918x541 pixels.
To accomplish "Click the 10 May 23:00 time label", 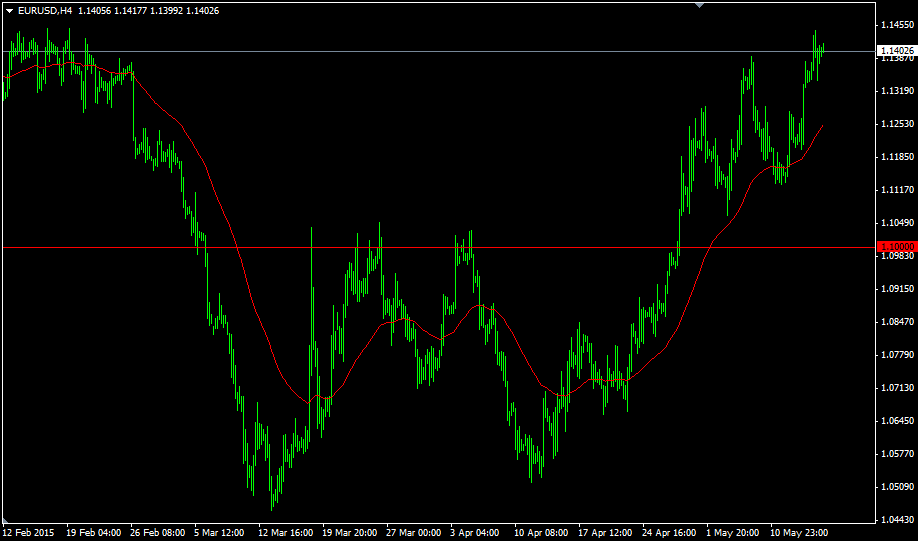I will pos(798,533).
